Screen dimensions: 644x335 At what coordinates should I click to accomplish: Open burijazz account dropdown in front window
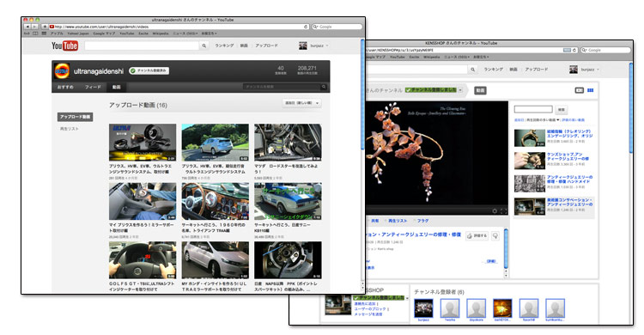coord(313,46)
